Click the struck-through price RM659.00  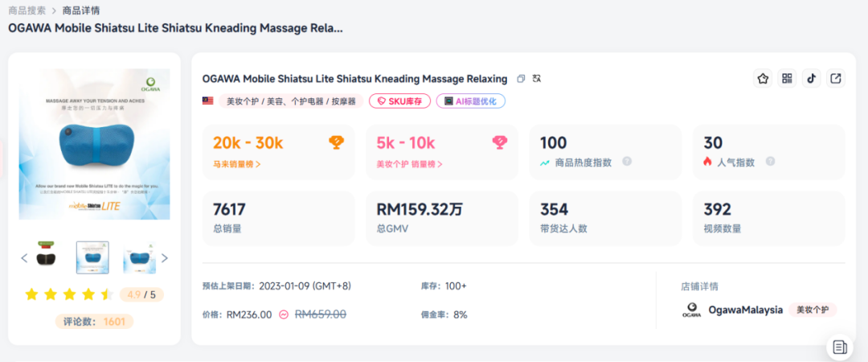coord(321,315)
